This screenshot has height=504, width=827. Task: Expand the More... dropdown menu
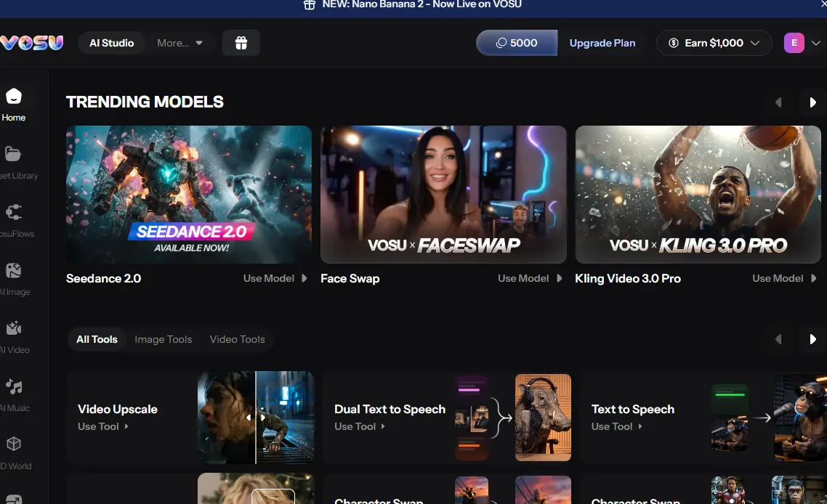click(179, 43)
